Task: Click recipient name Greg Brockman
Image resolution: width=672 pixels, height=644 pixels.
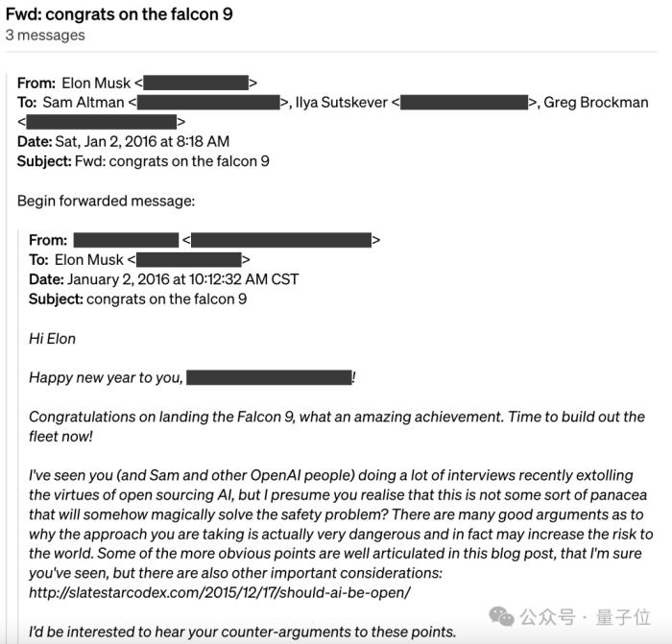Action: click(596, 103)
